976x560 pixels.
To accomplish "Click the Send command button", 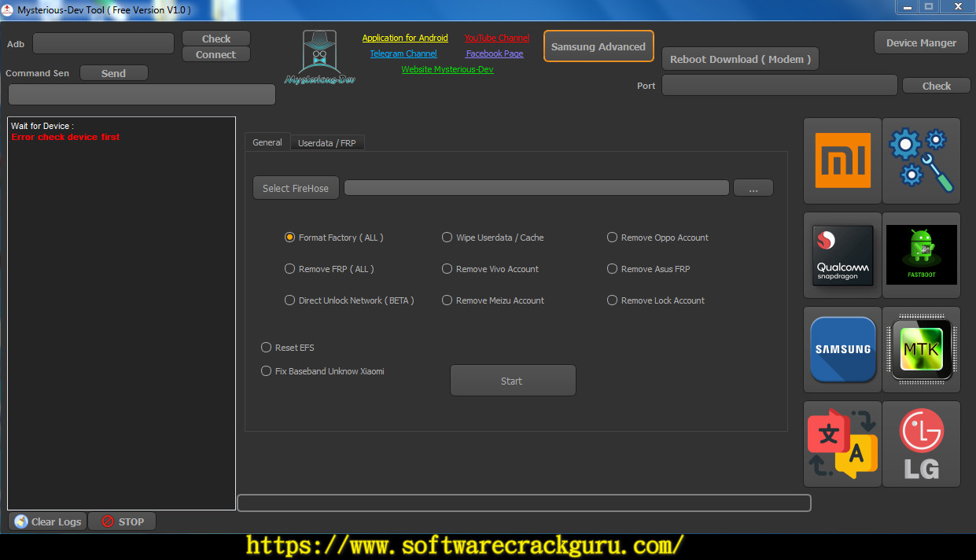I will tap(114, 73).
